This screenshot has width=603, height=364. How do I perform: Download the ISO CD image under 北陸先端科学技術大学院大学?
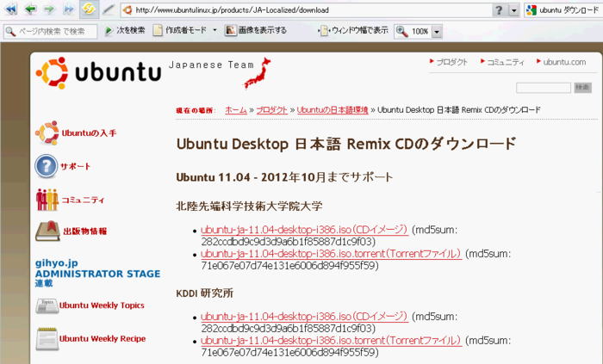(x=304, y=230)
